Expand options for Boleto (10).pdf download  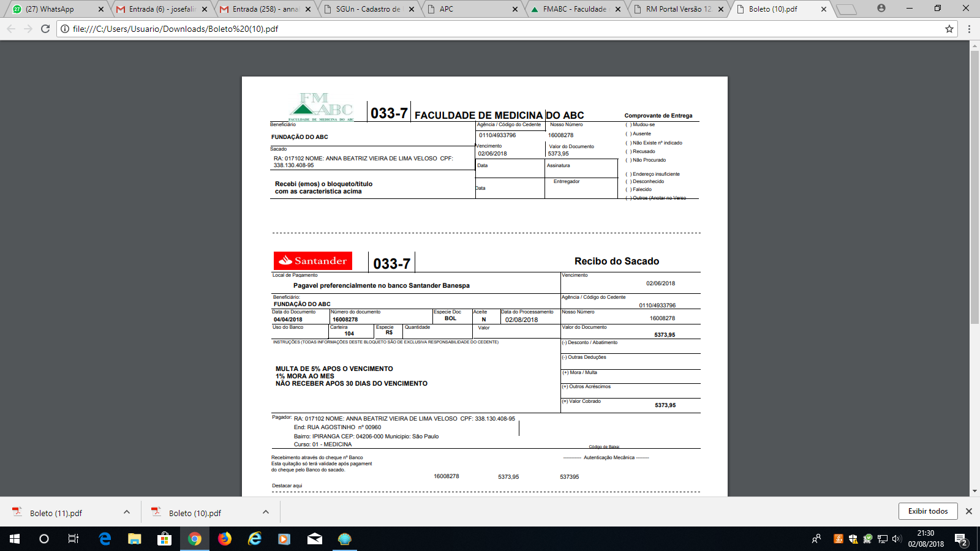[x=266, y=512]
